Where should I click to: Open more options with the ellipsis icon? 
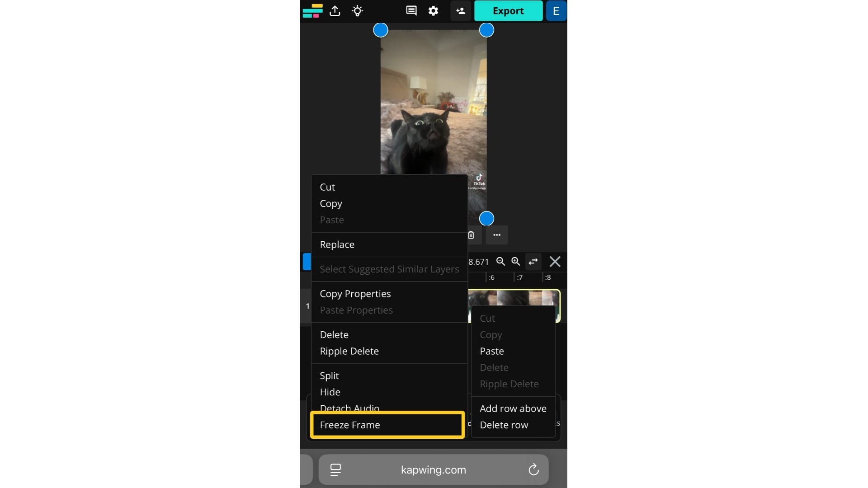497,235
